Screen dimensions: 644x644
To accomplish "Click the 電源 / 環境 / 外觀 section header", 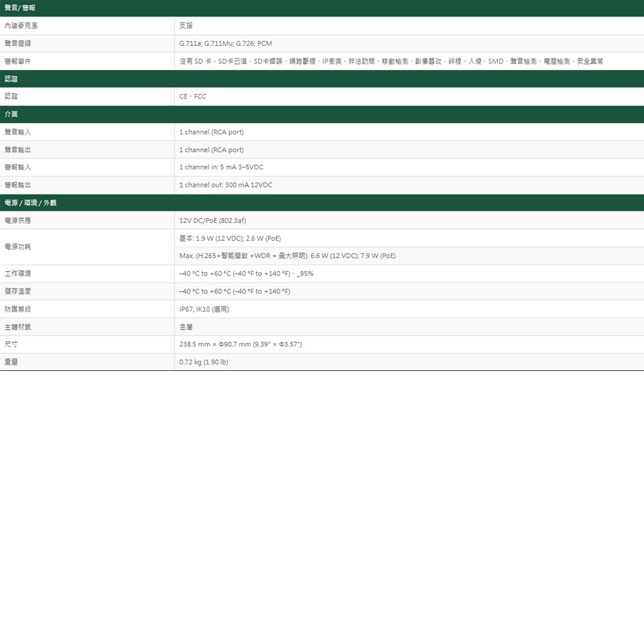I will pos(322,202).
